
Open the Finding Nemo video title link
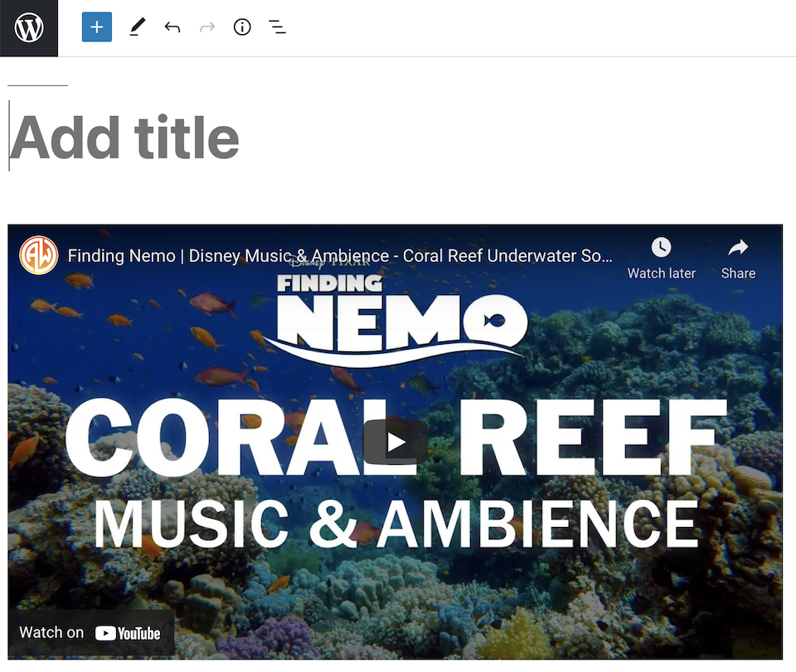(340, 256)
